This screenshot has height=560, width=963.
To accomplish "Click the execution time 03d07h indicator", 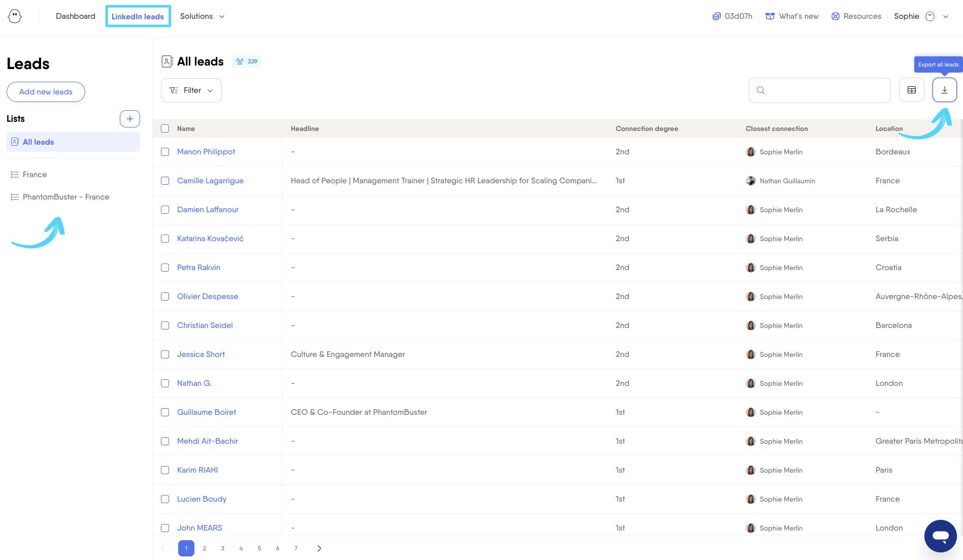I will (x=732, y=16).
